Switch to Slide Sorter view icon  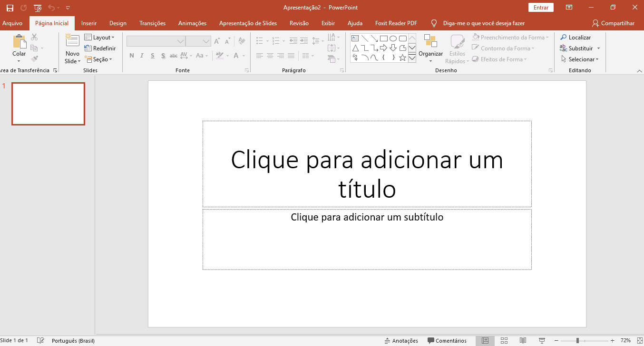tap(504, 340)
